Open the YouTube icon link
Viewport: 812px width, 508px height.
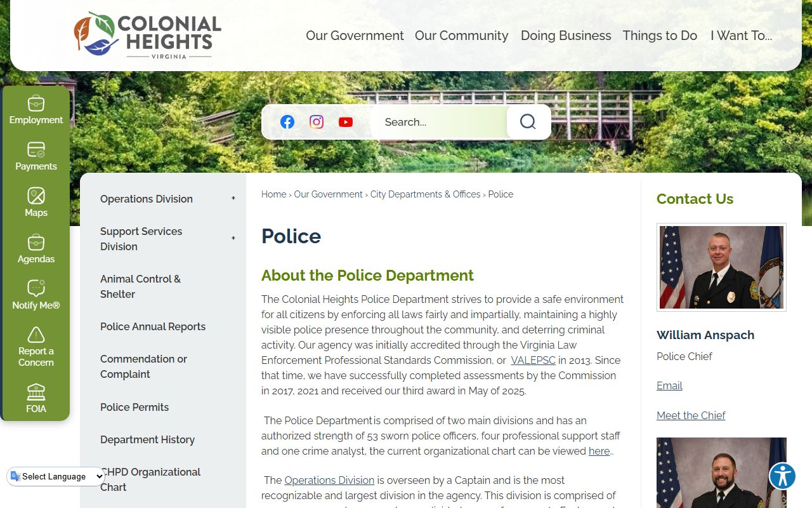pyautogui.click(x=346, y=122)
